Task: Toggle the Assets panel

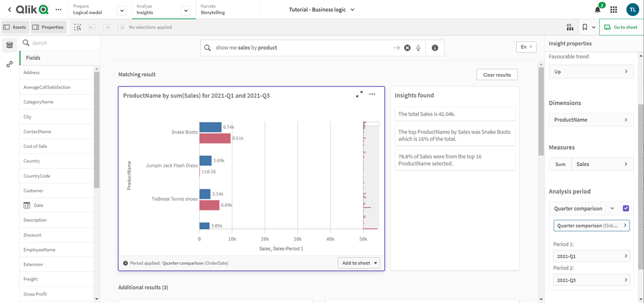Action: click(x=15, y=27)
